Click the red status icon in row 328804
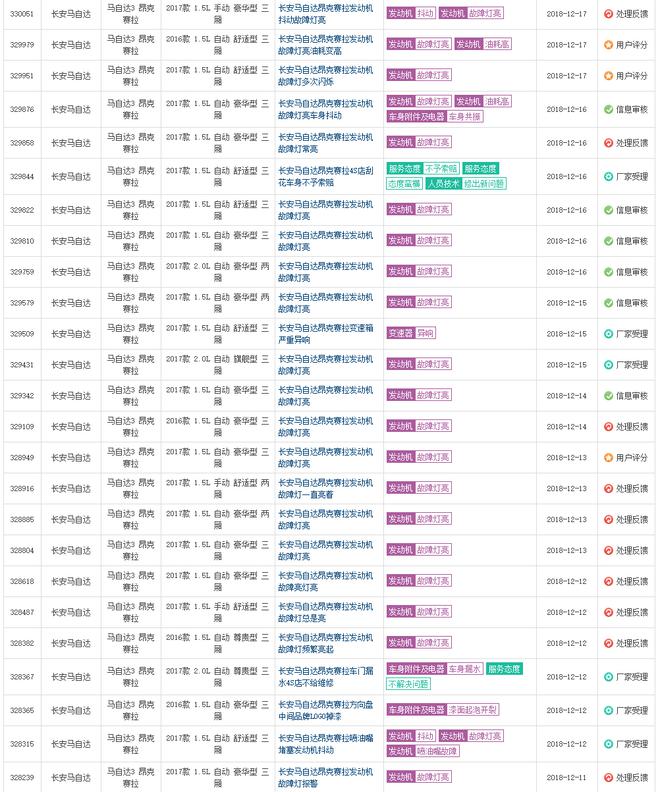The width and height of the screenshot is (660, 792). point(608,551)
